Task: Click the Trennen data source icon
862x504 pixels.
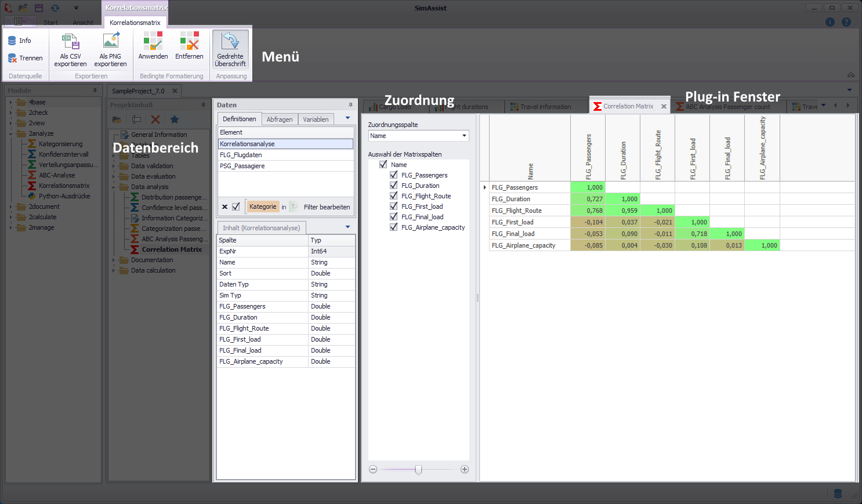Action: 26,58
